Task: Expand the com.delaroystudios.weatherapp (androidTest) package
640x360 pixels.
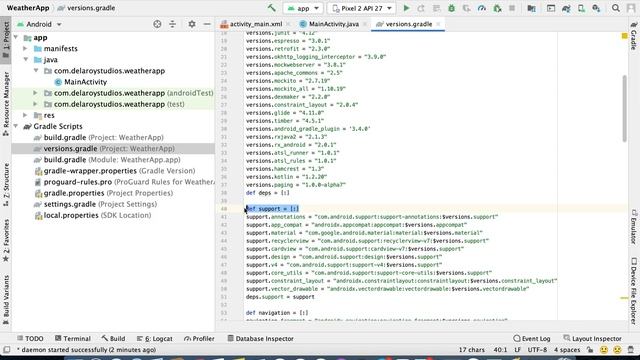Action: pos(36,93)
